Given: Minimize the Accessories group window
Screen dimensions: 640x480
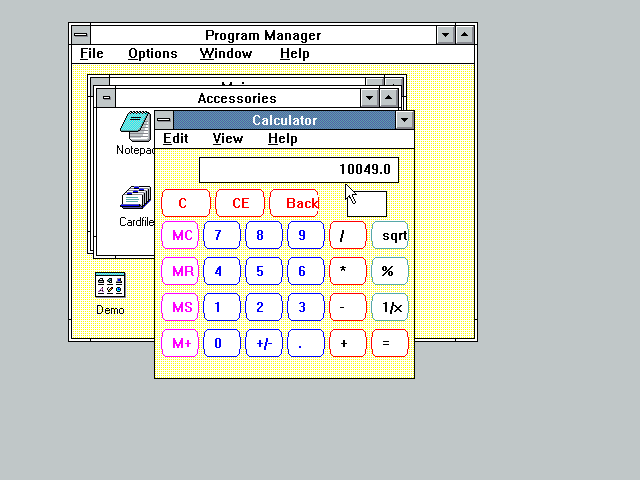Looking at the screenshot, I should [x=369, y=98].
